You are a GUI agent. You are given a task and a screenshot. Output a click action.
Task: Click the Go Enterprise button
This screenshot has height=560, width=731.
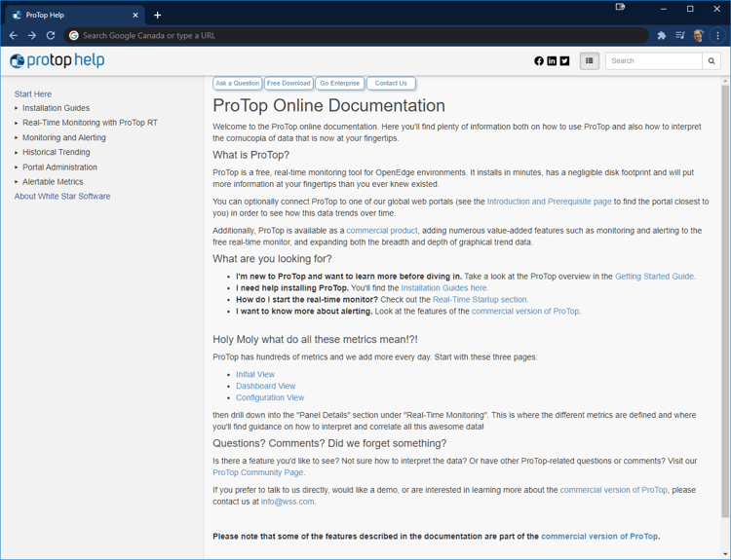tap(339, 84)
